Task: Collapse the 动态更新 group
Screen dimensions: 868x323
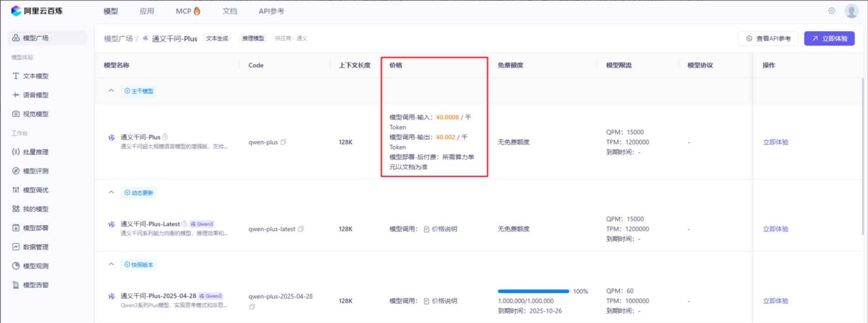Action: point(111,193)
